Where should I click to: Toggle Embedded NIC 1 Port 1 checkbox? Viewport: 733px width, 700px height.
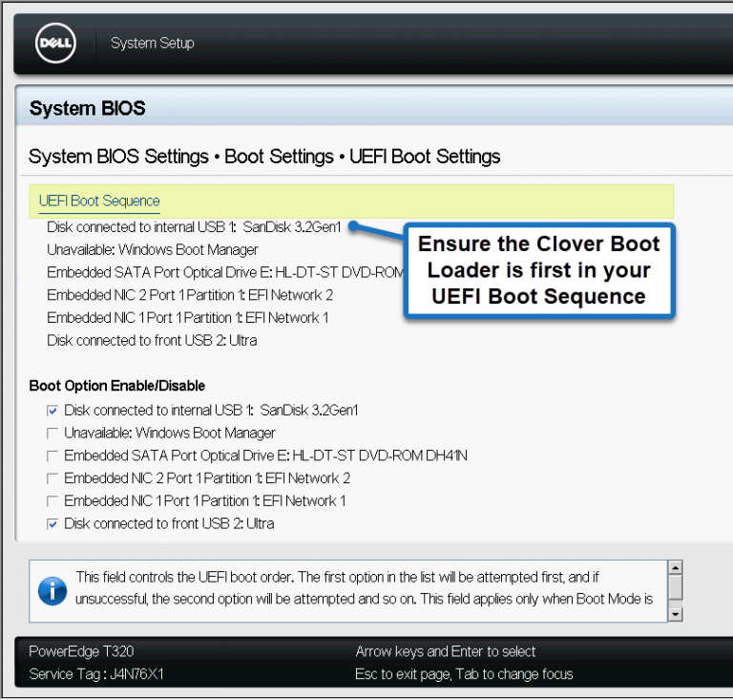52,501
